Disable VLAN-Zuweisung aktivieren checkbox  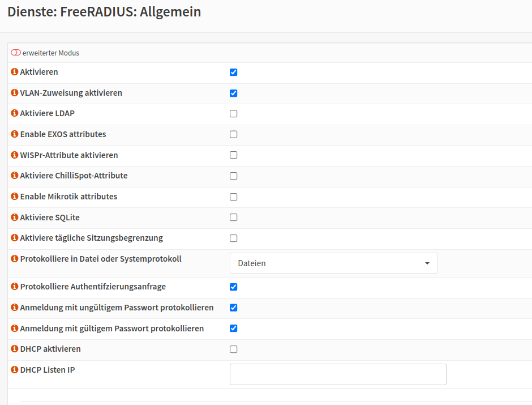click(x=233, y=93)
